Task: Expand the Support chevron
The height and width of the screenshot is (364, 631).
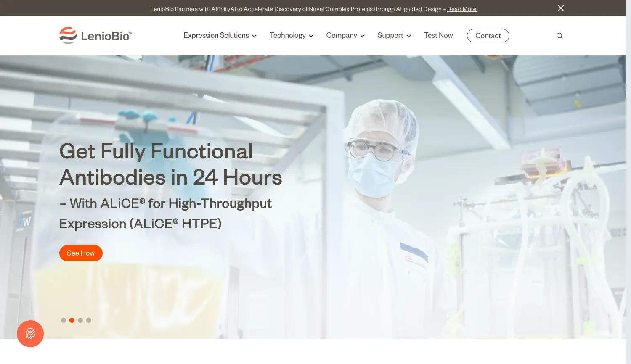Action: (408, 36)
